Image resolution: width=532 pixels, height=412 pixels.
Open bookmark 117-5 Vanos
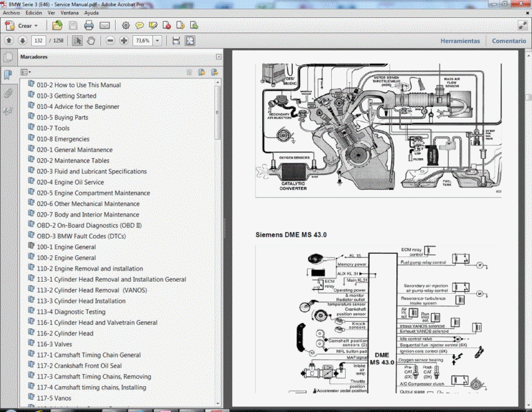point(54,398)
